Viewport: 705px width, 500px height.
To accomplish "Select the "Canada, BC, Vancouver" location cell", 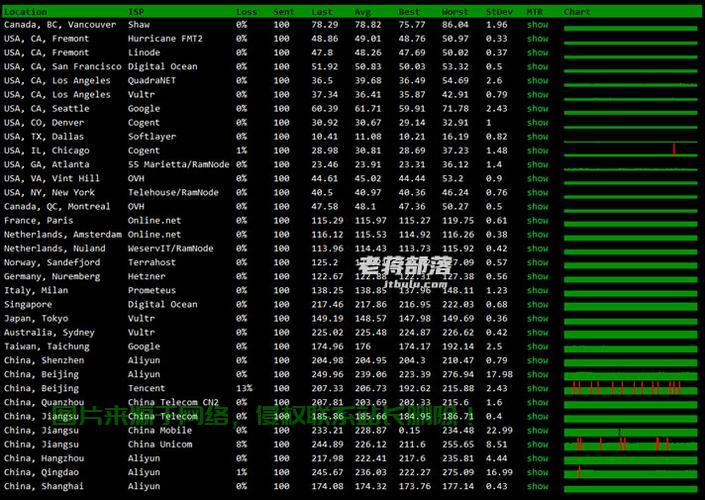I will tap(60, 25).
